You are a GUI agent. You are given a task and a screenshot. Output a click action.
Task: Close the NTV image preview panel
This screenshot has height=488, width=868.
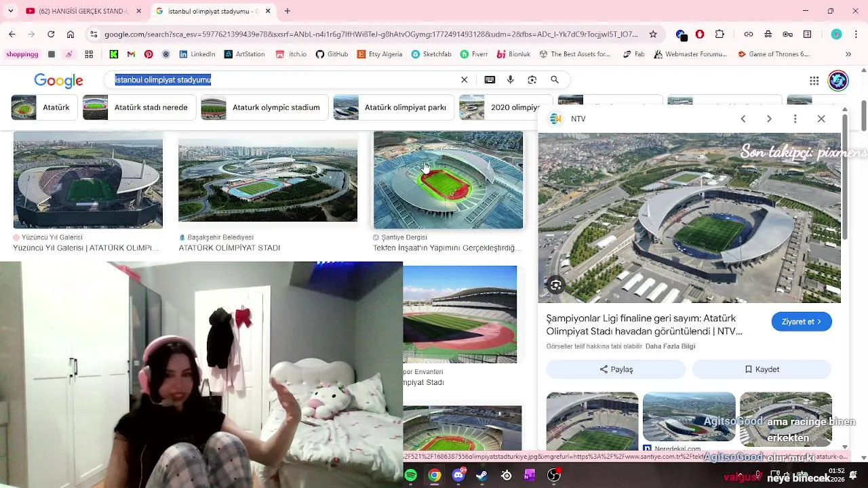click(x=821, y=119)
